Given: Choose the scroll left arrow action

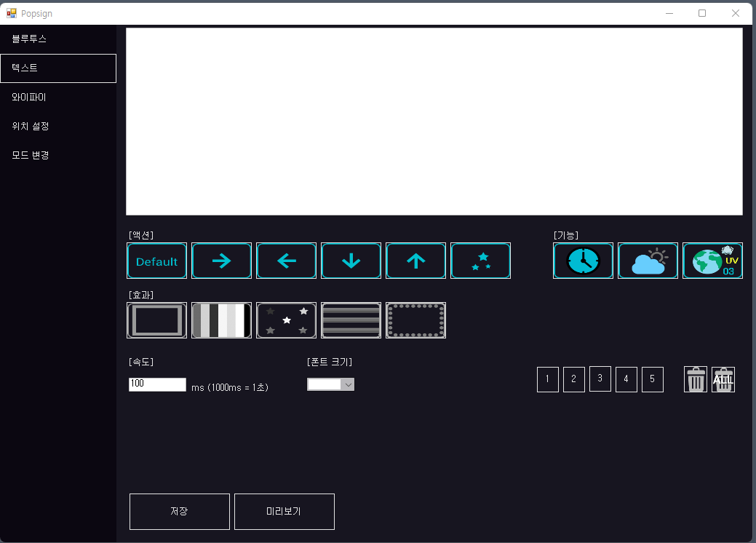Looking at the screenshot, I should click(287, 261).
